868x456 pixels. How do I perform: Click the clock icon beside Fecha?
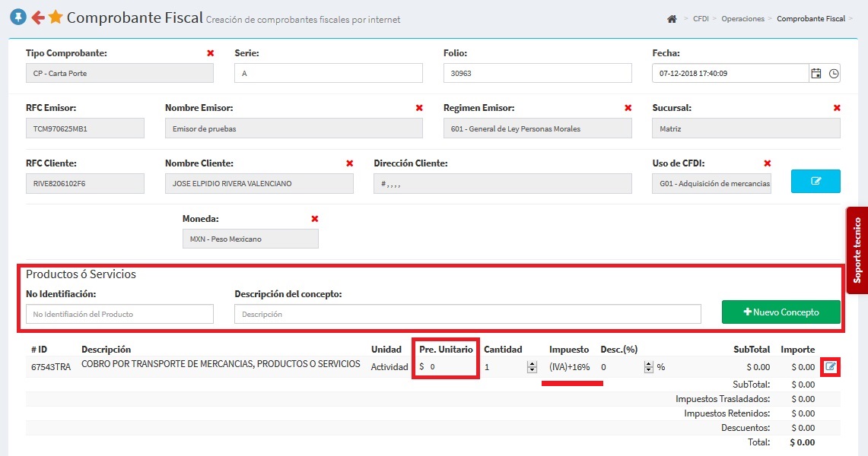coord(834,74)
